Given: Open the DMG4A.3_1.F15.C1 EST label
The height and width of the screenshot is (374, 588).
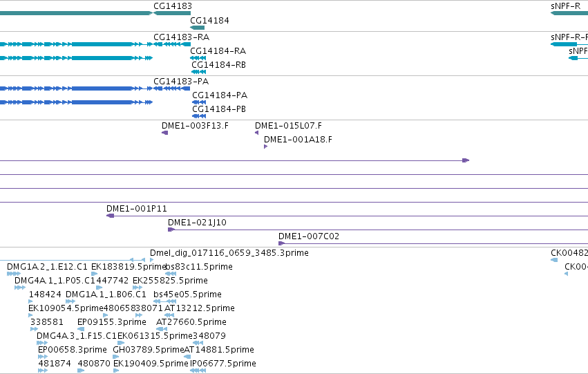Looking at the screenshot, I should click(x=77, y=336).
